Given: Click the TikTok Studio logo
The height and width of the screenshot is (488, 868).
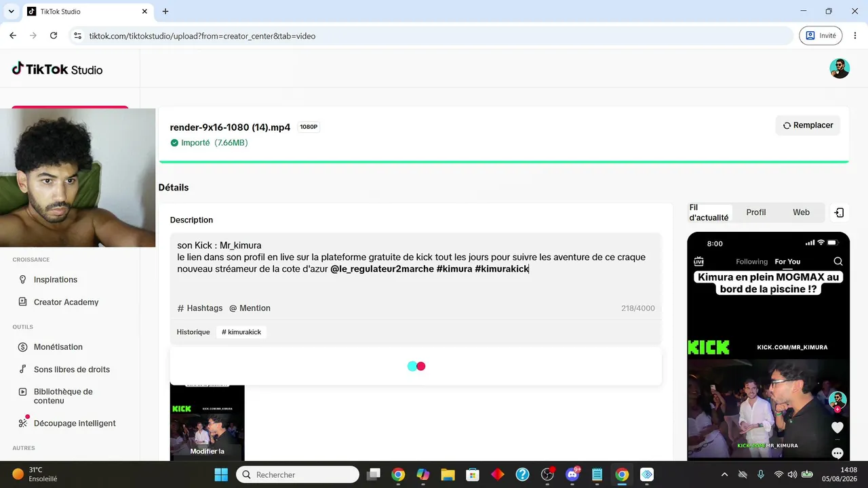Looking at the screenshot, I should [58, 68].
